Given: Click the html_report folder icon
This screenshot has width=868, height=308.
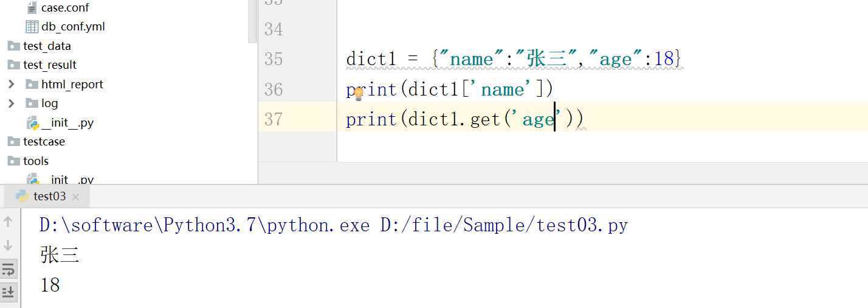Looking at the screenshot, I should pyautogui.click(x=32, y=84).
